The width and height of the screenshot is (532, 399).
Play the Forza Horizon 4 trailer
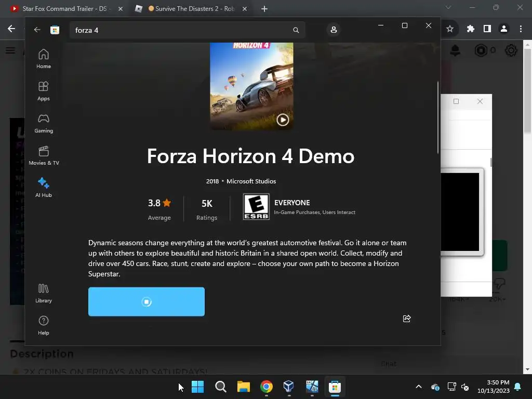(283, 120)
